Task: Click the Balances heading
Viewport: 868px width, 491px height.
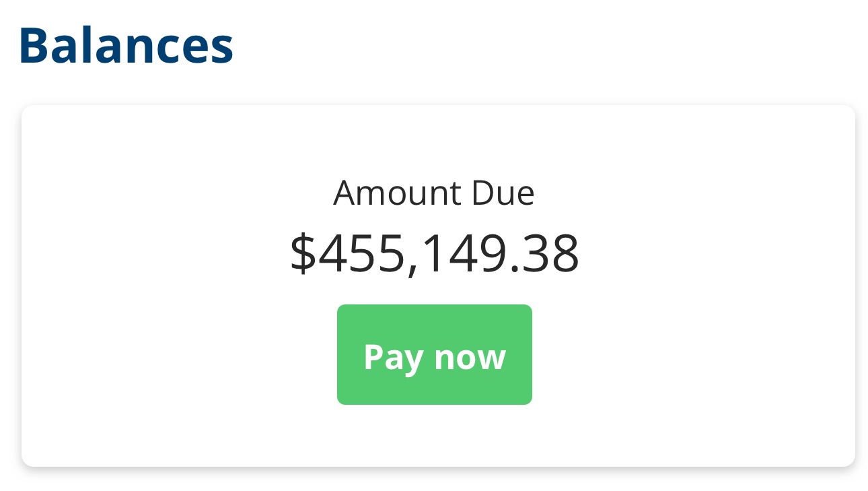Action: click(x=126, y=46)
